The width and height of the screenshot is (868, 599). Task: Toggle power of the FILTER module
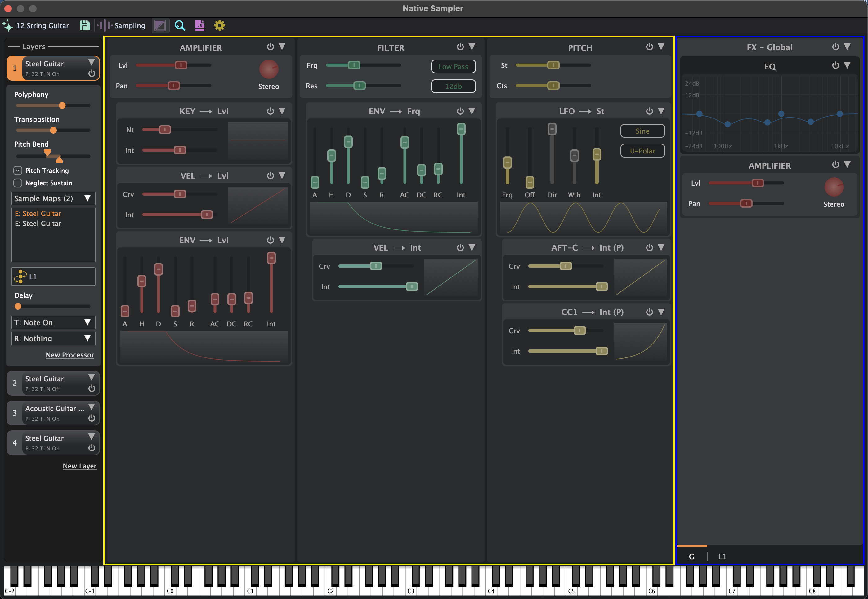pyautogui.click(x=460, y=47)
